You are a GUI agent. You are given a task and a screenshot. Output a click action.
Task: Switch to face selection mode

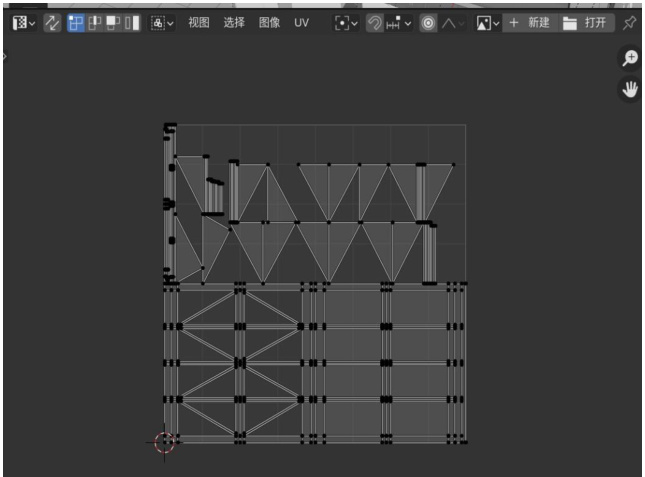[113, 22]
